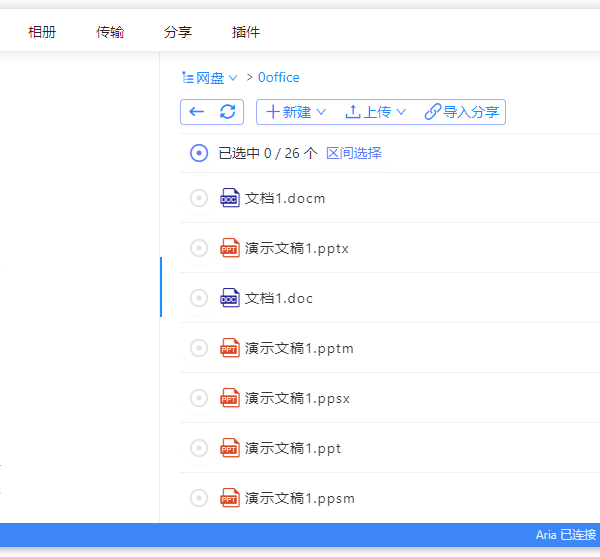Click the PPT icon of 演示文稿1.ppsx
Viewport: 600px width, 557px height.
(230, 398)
